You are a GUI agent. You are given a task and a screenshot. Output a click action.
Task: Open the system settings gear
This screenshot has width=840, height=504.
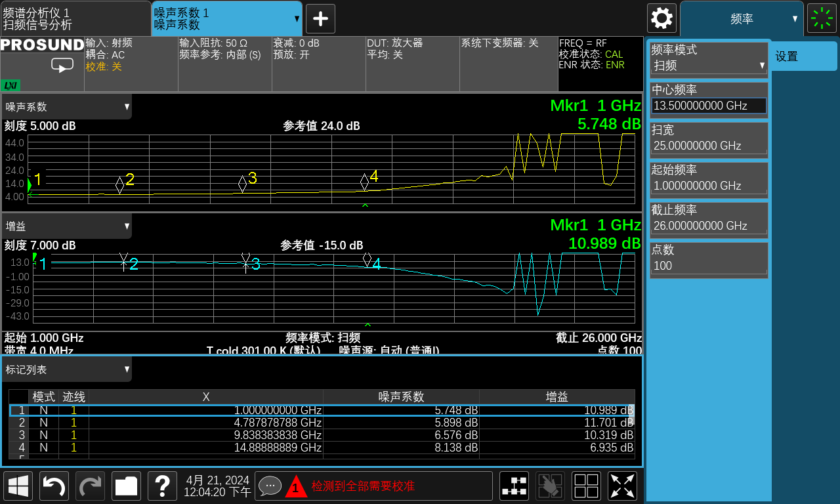[661, 18]
